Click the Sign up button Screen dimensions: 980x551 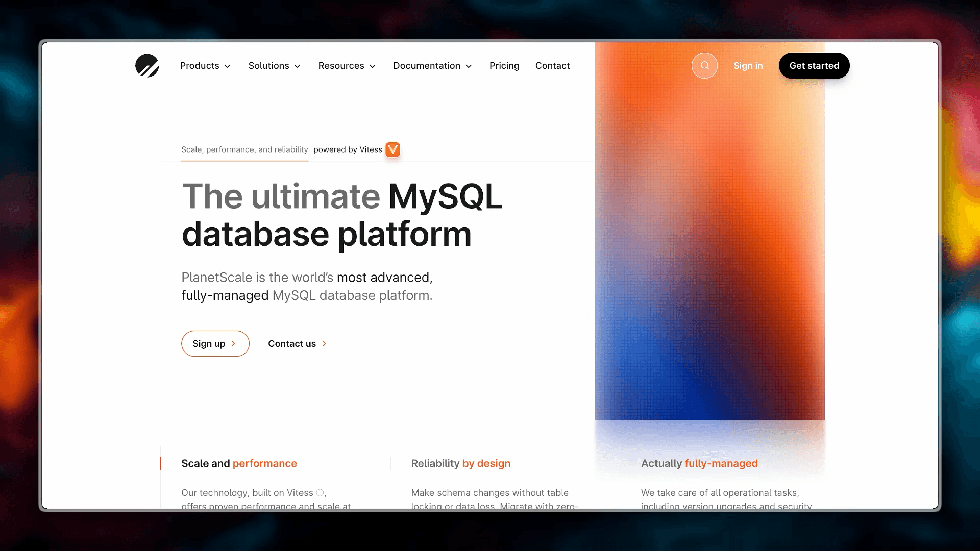point(215,344)
